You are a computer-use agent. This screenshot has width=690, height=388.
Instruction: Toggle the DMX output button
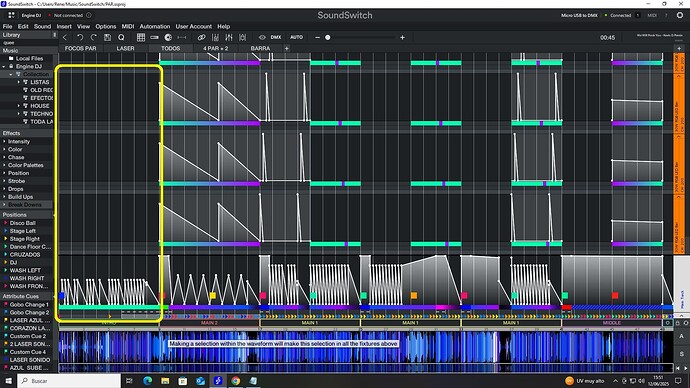point(276,37)
